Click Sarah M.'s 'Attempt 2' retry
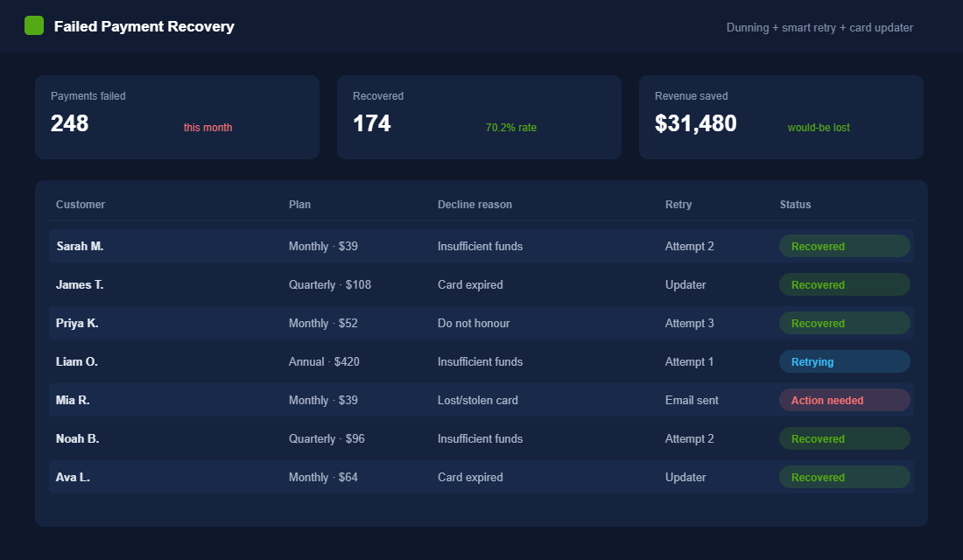The width and height of the screenshot is (963, 560). click(x=690, y=246)
